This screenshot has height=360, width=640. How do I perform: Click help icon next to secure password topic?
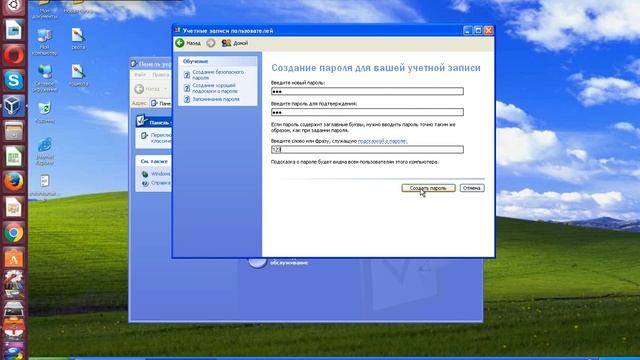coord(187,75)
